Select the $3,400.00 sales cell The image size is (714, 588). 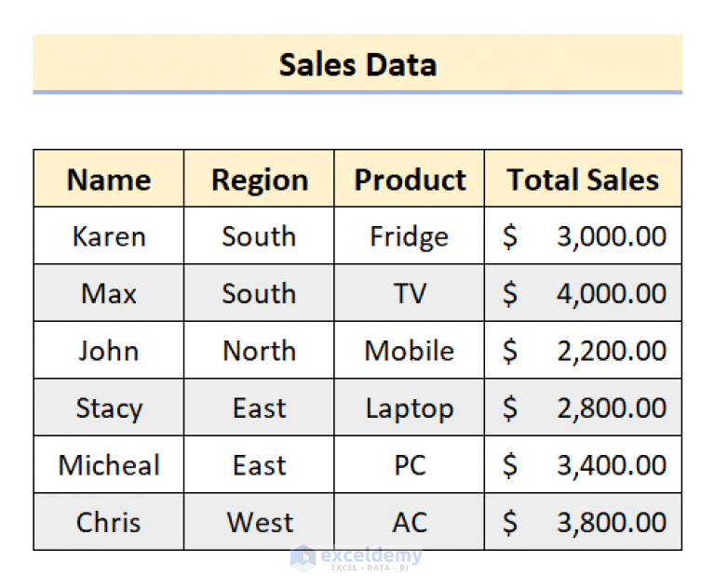coord(584,464)
